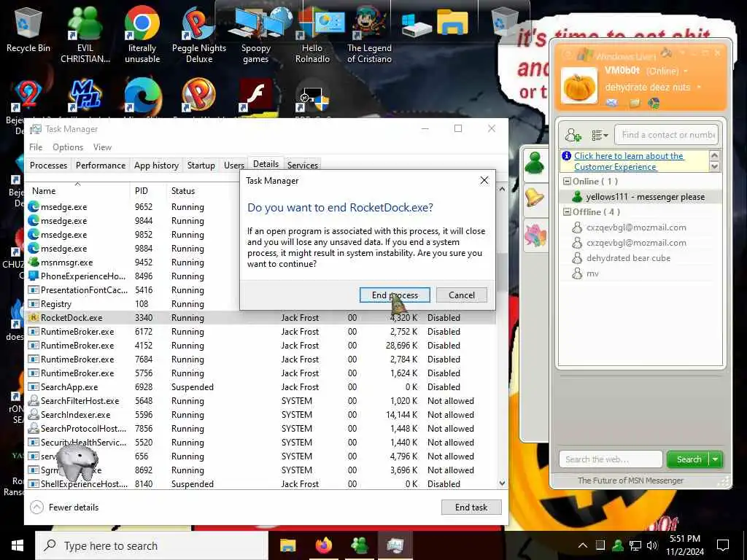Screen dimensions: 747x560
Task: Click the info banner scroll down arrow
Action: point(714,167)
